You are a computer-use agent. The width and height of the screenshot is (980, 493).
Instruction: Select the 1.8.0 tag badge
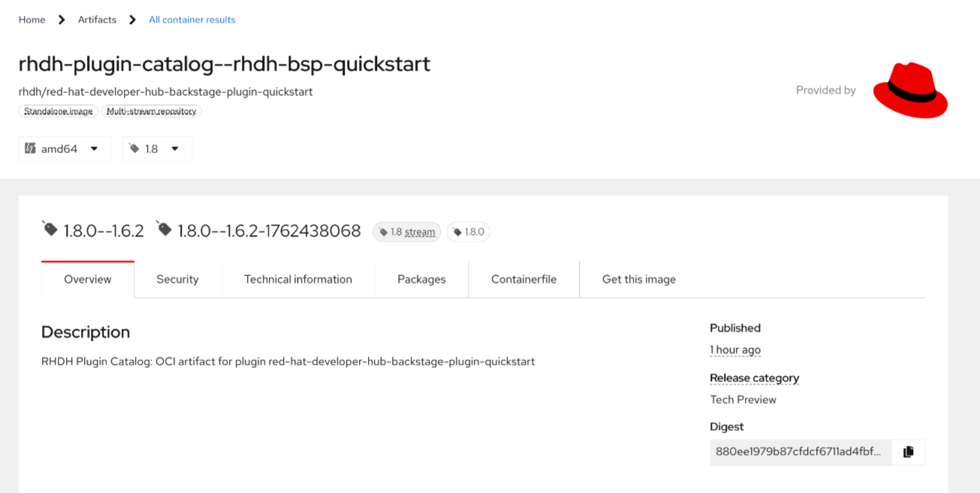(468, 232)
